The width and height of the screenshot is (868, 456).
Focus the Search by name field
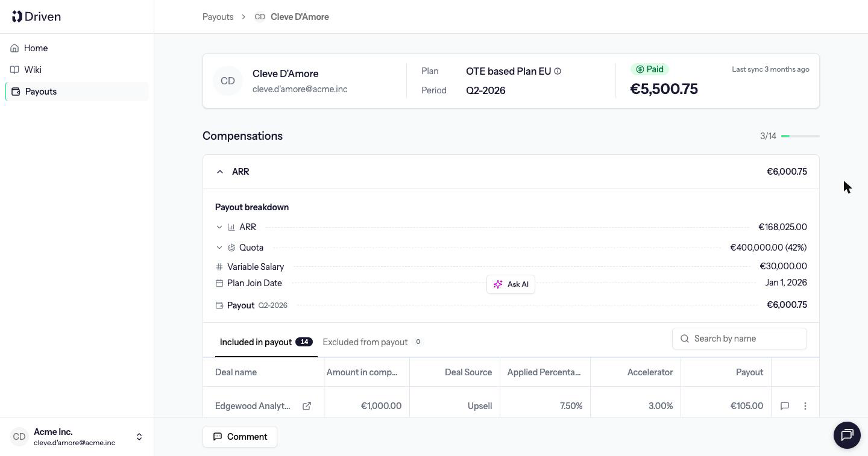740,339
